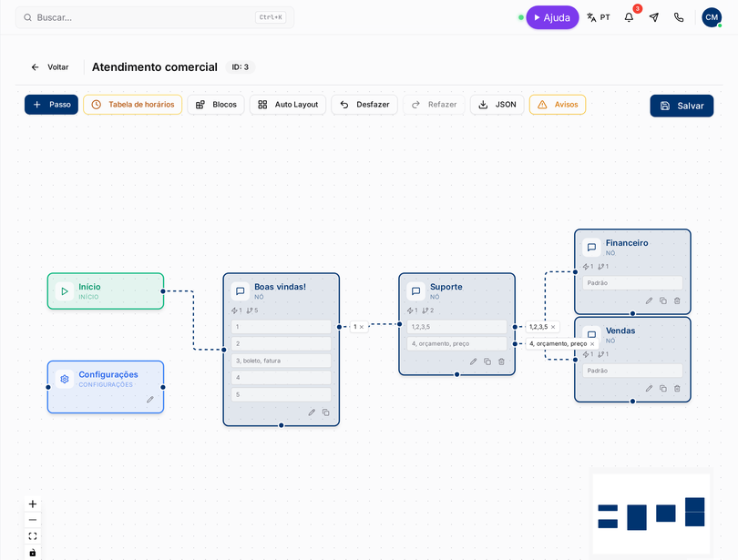
Task: Select the "3, boleto, fatura" option row
Action: (281, 361)
